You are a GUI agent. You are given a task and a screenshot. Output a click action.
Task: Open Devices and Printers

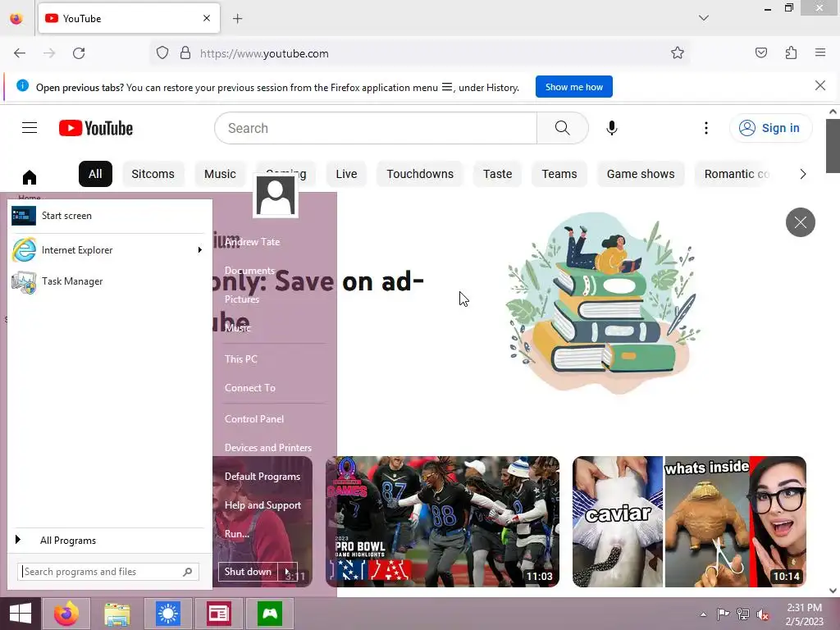[268, 448]
